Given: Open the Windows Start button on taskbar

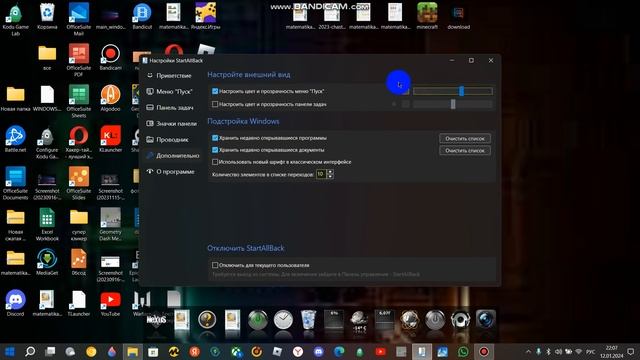Looking at the screenshot, I should pos(10,352).
